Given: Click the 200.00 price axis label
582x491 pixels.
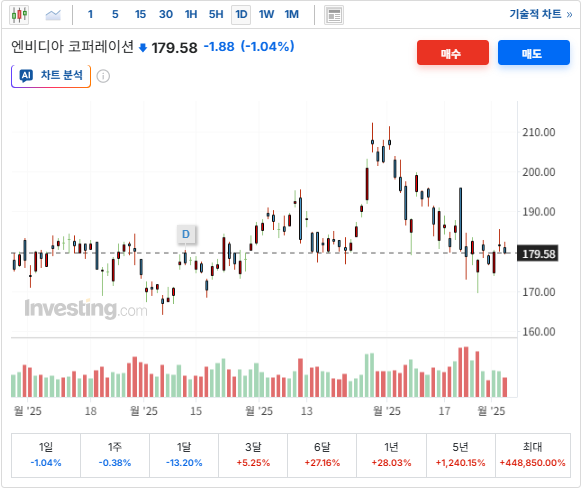Looking at the screenshot, I should 539,172.
